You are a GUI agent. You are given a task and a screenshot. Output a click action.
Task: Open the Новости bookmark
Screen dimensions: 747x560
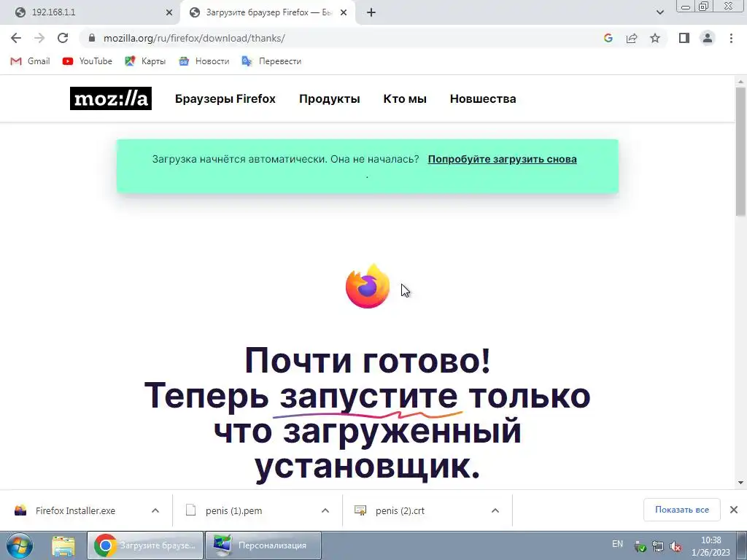tap(204, 61)
